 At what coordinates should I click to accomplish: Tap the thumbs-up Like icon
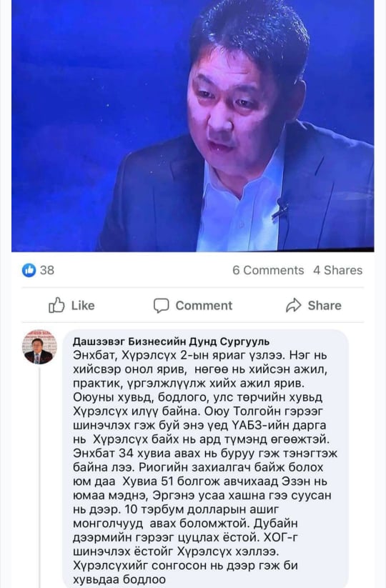[x=56, y=305]
